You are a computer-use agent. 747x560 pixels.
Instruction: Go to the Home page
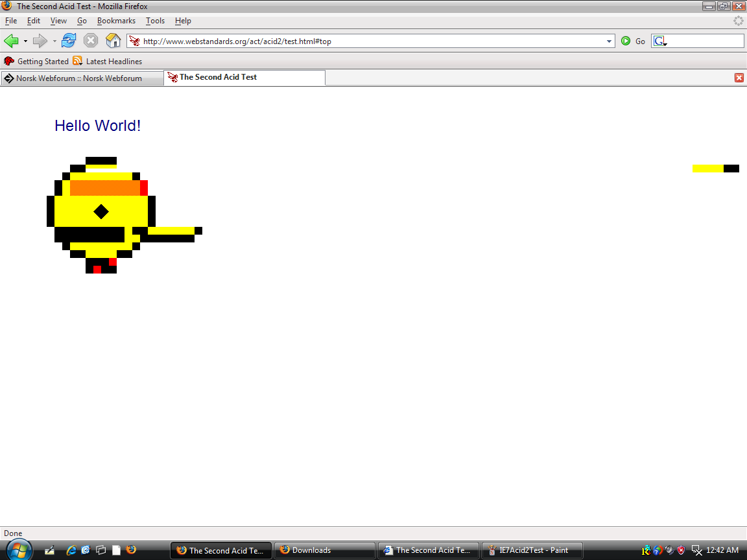(113, 40)
